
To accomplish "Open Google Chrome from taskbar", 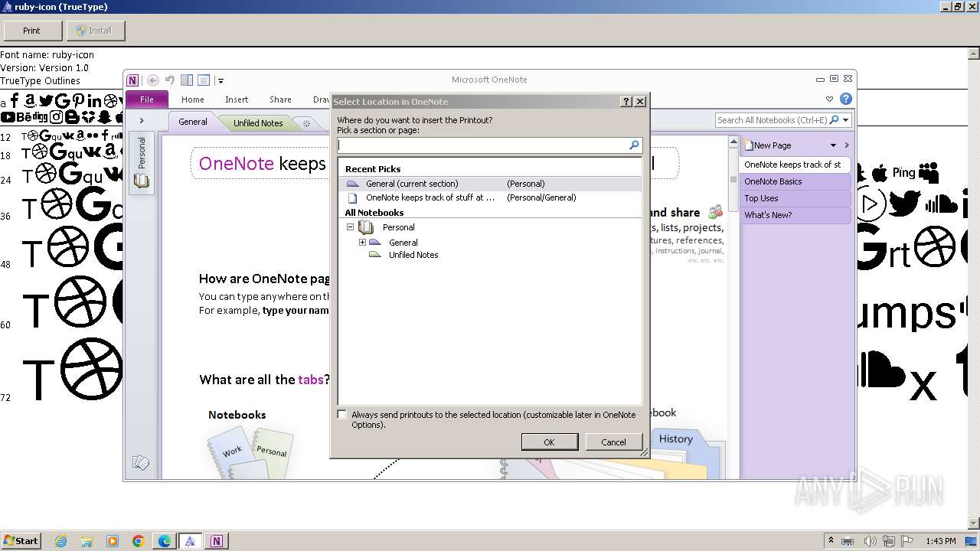I will coord(139,541).
